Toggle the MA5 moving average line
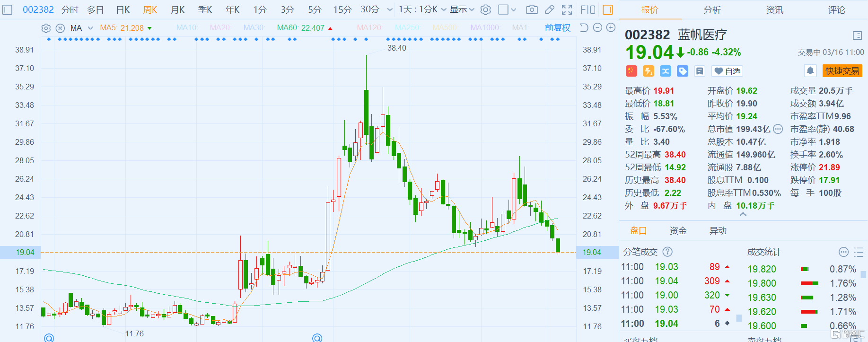The width and height of the screenshot is (868, 342). (x=122, y=28)
